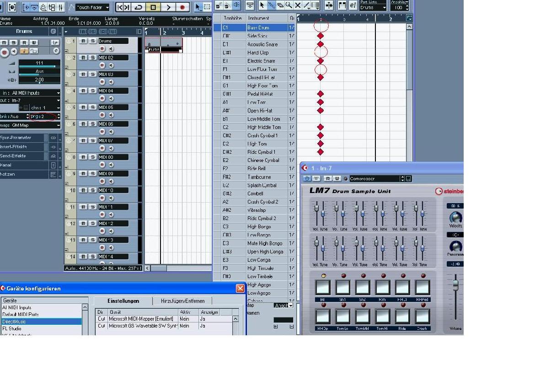
Task: Trigger the Ride pad in LM7
Action: pyautogui.click(x=402, y=316)
